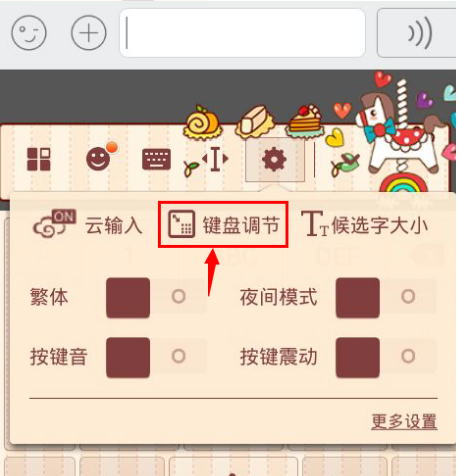Screen dimensions: 458x476
Task: Open the four-square grid menu icon
Action: click(x=39, y=159)
